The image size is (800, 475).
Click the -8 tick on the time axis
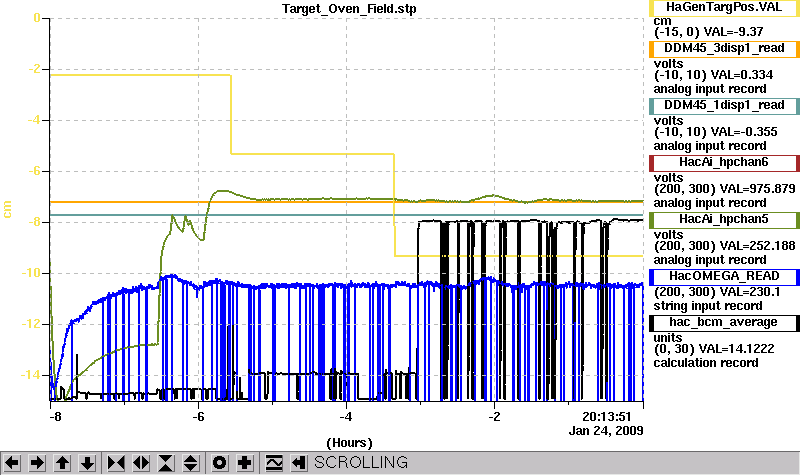tap(55, 417)
